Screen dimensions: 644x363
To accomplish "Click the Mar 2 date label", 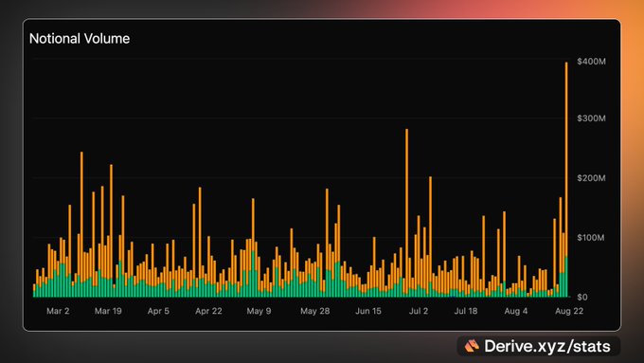I will 58,311.
